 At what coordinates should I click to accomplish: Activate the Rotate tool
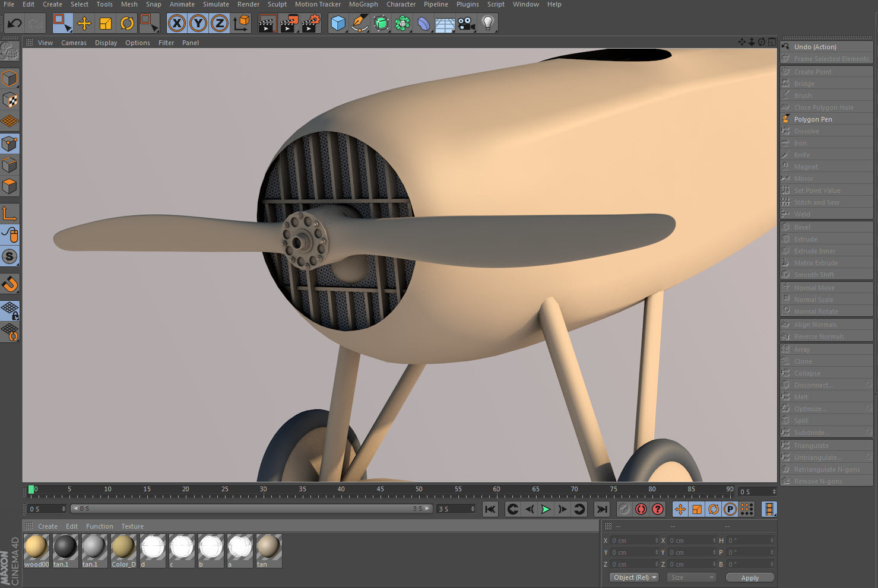coord(127,24)
